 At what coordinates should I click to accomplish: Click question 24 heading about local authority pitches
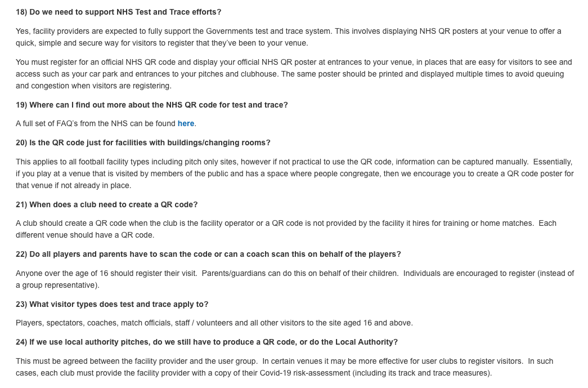pyautogui.click(x=207, y=342)
